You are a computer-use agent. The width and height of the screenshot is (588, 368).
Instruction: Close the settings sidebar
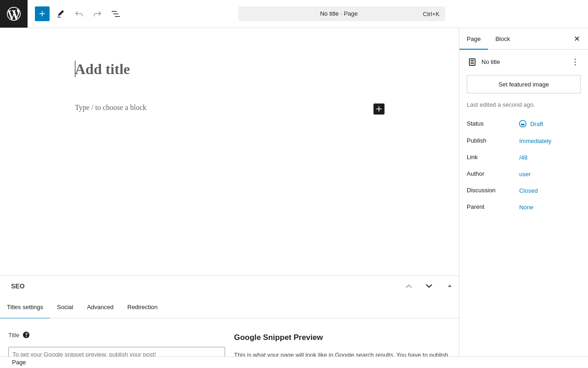[x=577, y=39]
